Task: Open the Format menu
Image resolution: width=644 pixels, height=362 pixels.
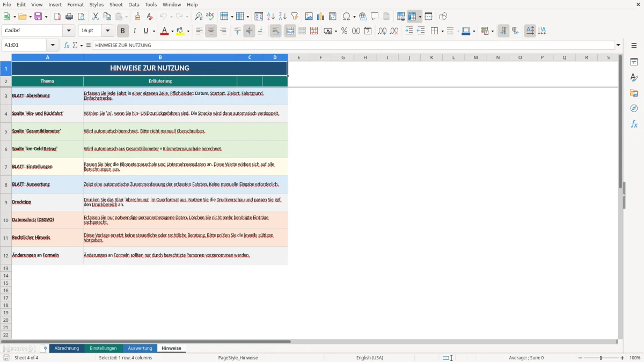Action: point(76,4)
